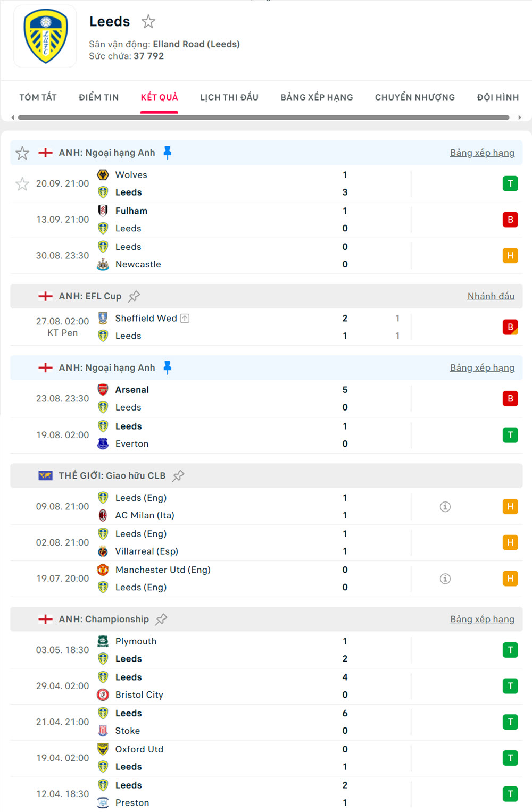The height and width of the screenshot is (812, 532).
Task: Click the green T badge for Everton match
Action: 510,435
